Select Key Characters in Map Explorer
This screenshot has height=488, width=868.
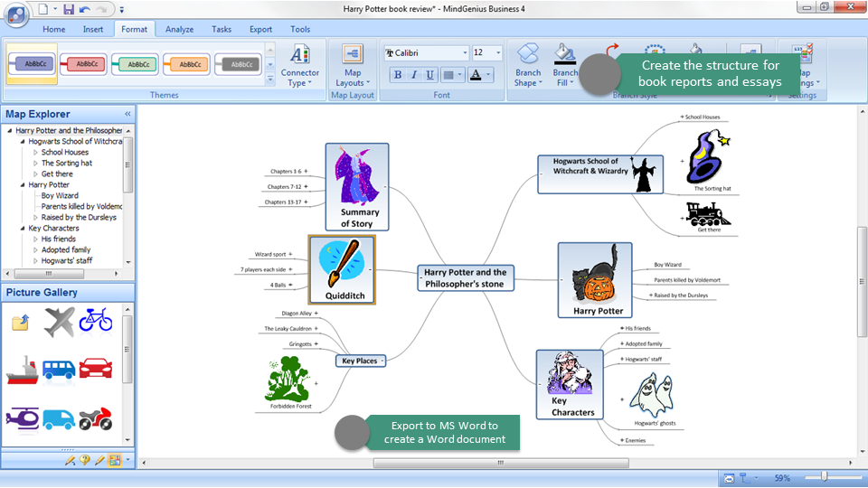coord(53,228)
